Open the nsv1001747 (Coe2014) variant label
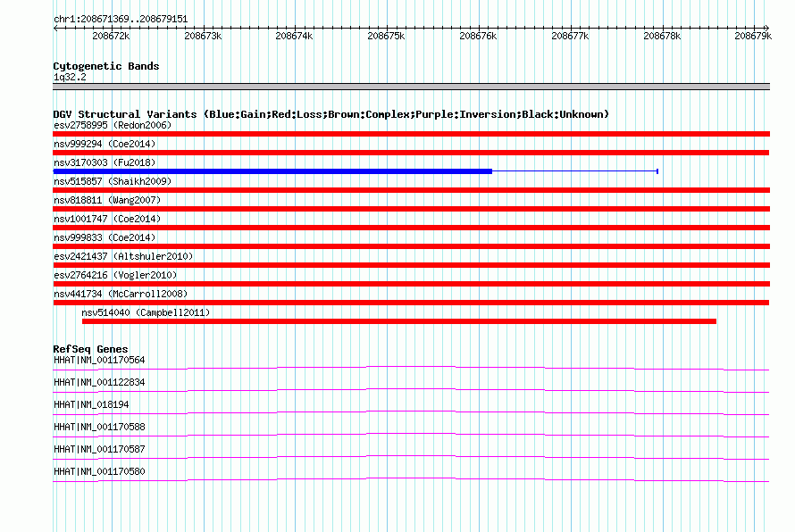The width and height of the screenshot is (795, 532). click(x=107, y=219)
